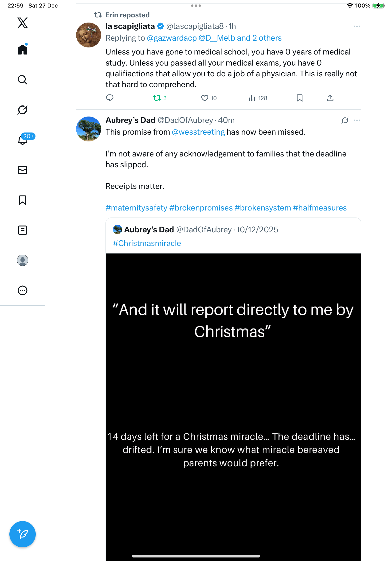Open the Search page in sidebar
The width and height of the screenshot is (392, 561).
click(23, 80)
